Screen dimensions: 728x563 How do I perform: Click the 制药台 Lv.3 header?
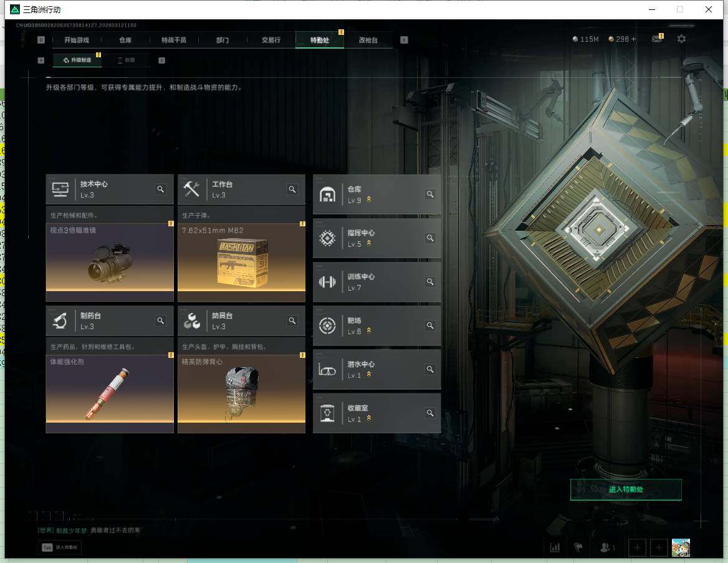[110, 320]
